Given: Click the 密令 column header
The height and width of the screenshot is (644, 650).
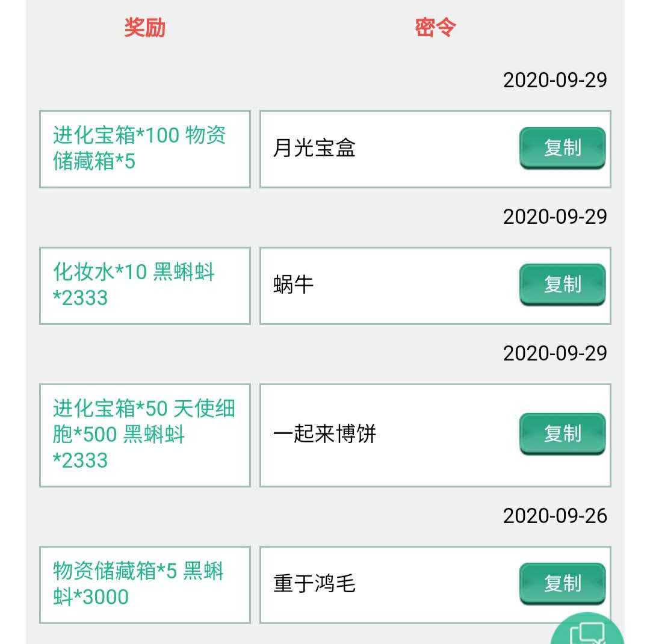Looking at the screenshot, I should pyautogui.click(x=435, y=28).
